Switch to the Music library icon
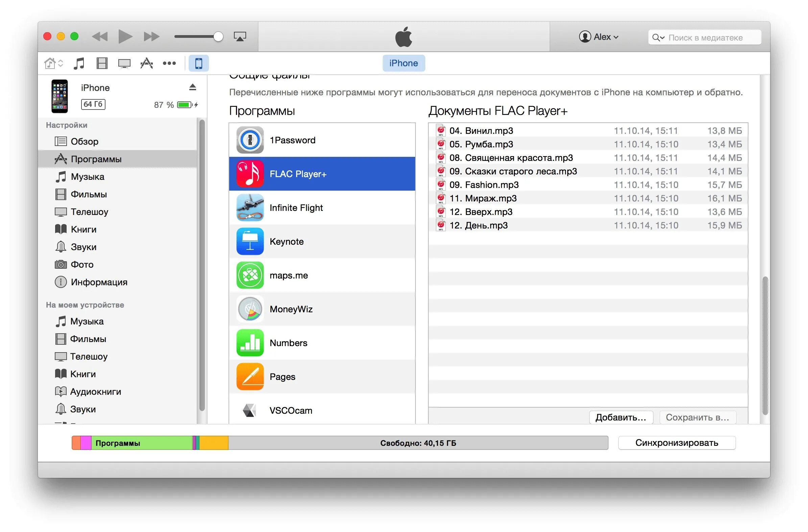 [79, 63]
